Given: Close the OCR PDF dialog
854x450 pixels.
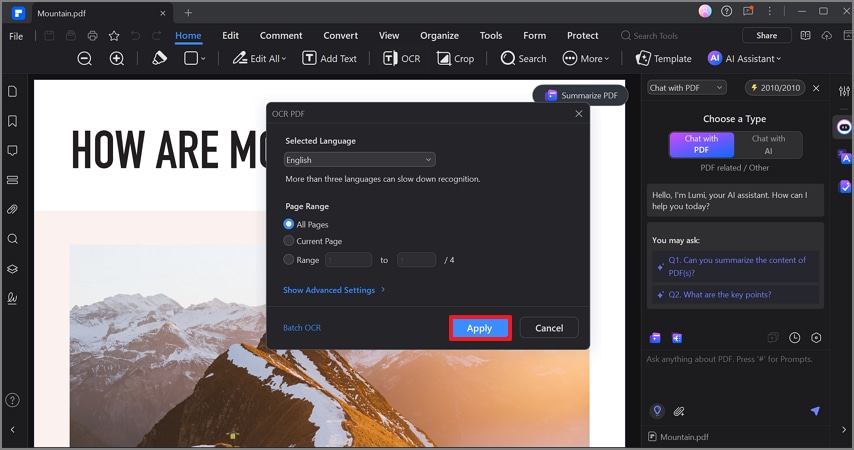Looking at the screenshot, I should (578, 113).
